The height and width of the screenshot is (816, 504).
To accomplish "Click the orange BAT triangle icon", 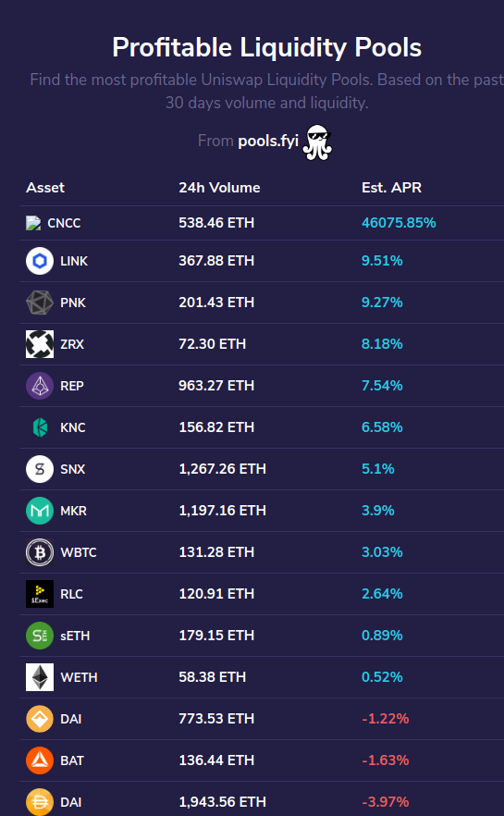I will coord(40,760).
